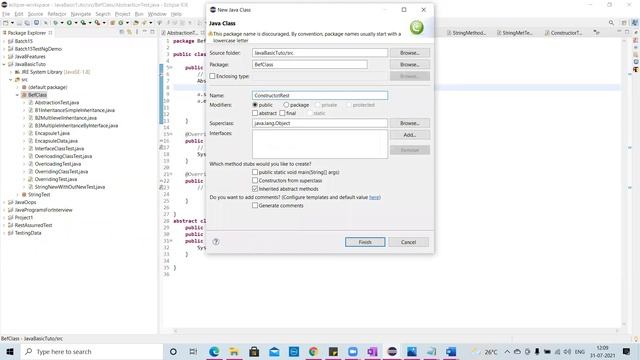Open the Run button dropdown arrow
This screenshot has width=640, height=360.
point(76,23)
